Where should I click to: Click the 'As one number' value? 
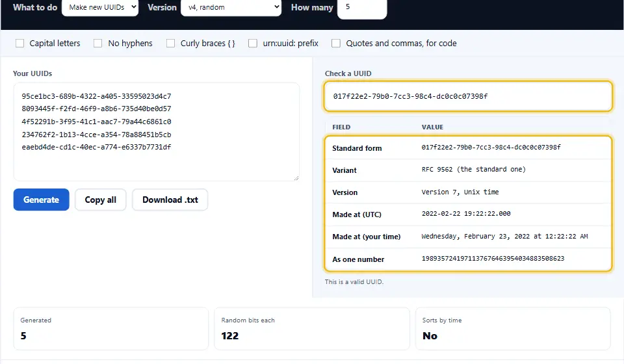pyautogui.click(x=493, y=259)
